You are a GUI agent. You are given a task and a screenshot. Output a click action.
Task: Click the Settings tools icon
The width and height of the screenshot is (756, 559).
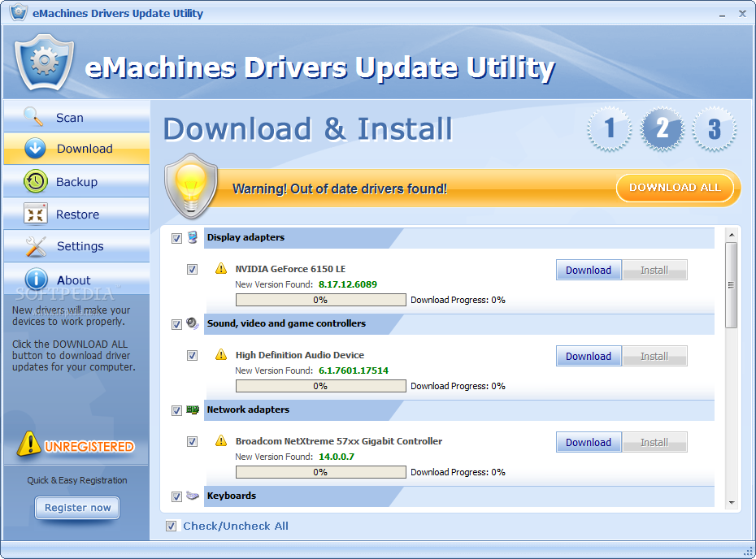coord(36,246)
